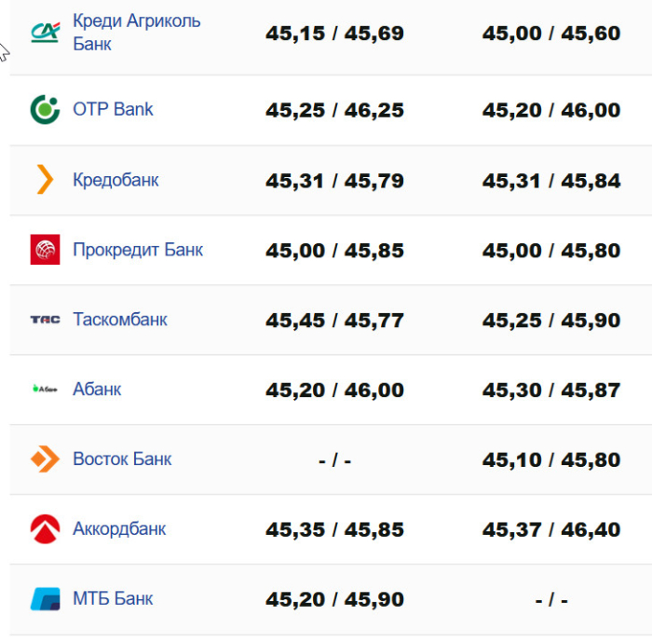Go to the Таскомбанк page link
Image resolution: width=652 pixels, height=644 pixels.
tap(120, 320)
